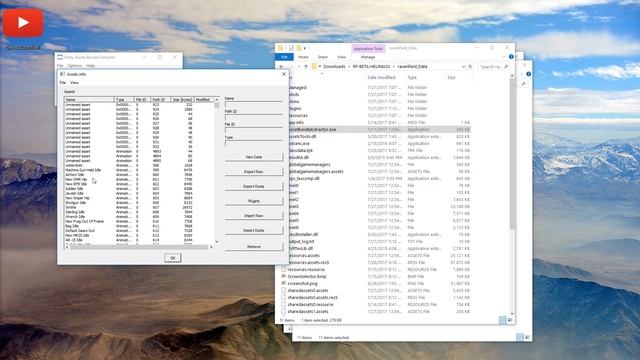Open the File menu in the Assets info dialog
The height and width of the screenshot is (360, 640).
[x=62, y=82]
